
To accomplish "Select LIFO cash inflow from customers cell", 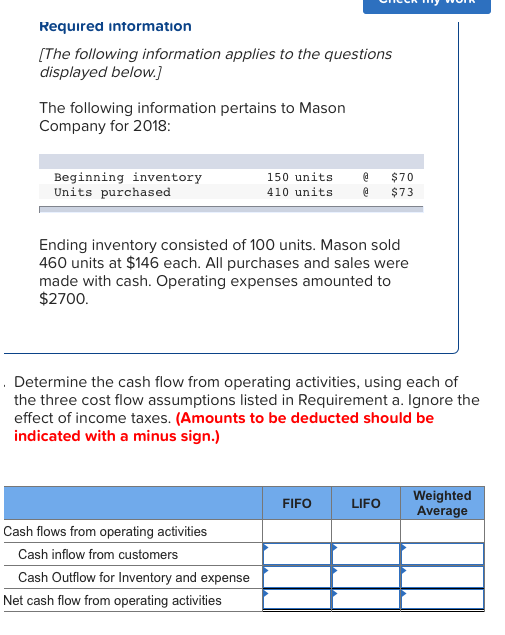I will [x=366, y=554].
